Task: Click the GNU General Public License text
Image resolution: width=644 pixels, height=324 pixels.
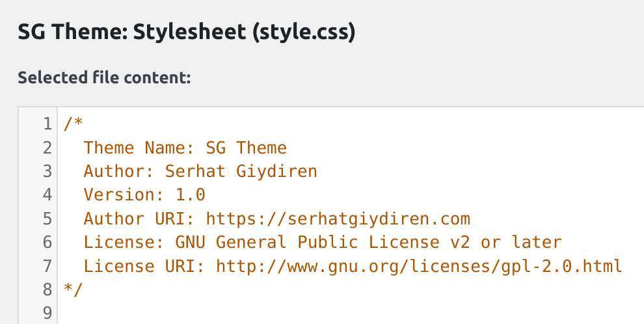Action: (308, 242)
